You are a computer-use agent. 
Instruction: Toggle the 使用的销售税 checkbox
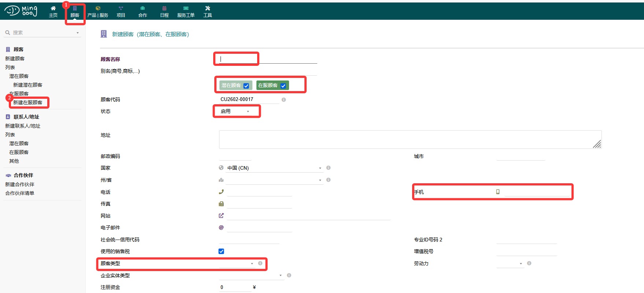[x=221, y=251]
